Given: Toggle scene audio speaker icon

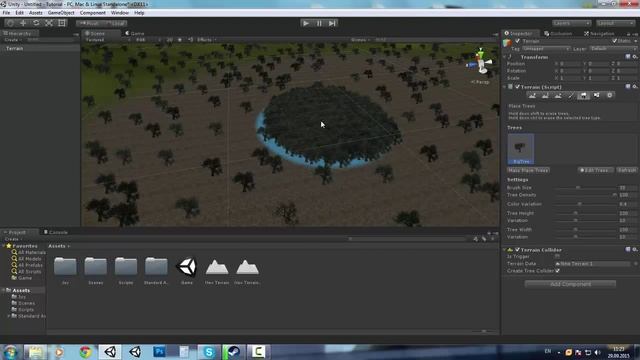Looking at the screenshot, I should 190,40.
